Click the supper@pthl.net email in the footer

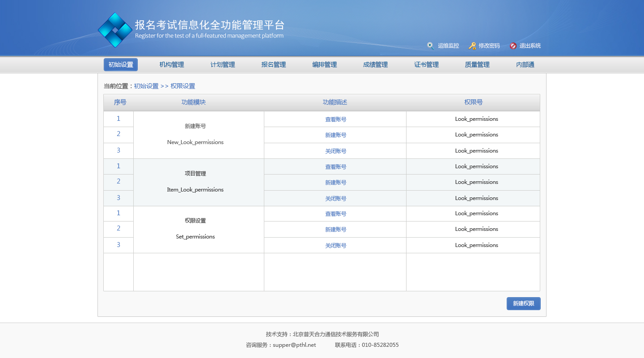point(294,345)
